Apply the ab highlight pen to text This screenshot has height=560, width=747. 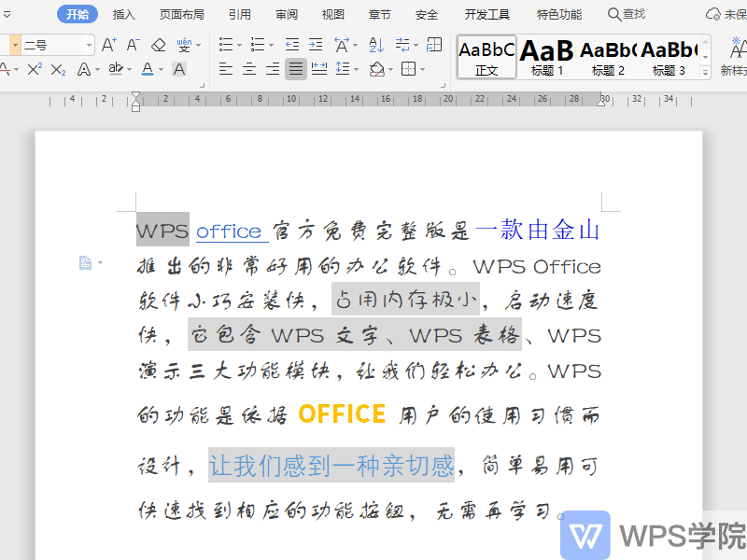[x=116, y=69]
